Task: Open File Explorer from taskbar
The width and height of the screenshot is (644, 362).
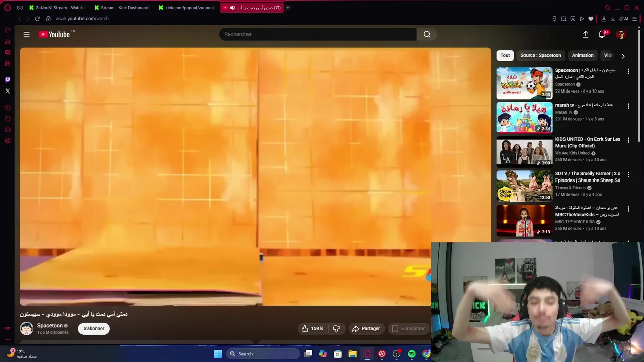Action: 352,354
